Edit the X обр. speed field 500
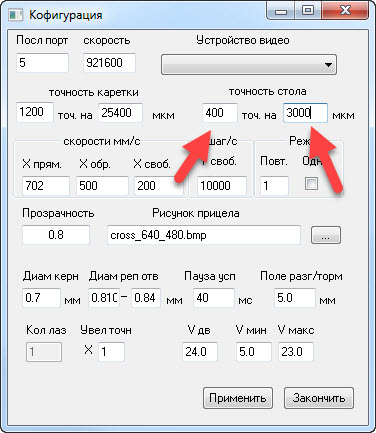Image resolution: width=376 pixels, height=433 pixels. coord(102,186)
